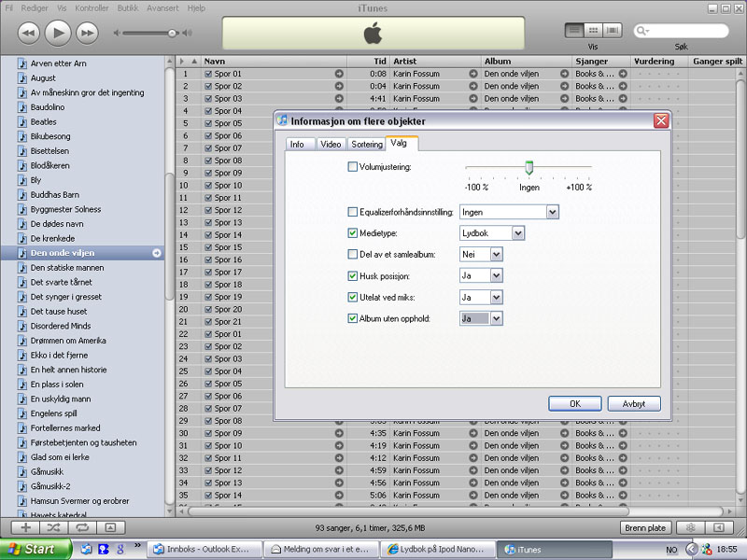Check Del av et samlealbum checkbox
Screen dimensions: 747x560
(x=353, y=254)
